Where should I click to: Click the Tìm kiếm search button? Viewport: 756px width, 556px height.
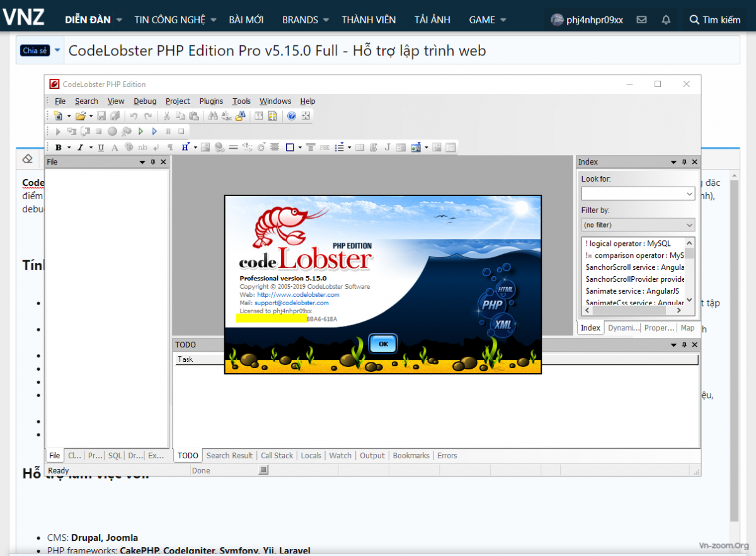[x=714, y=20]
